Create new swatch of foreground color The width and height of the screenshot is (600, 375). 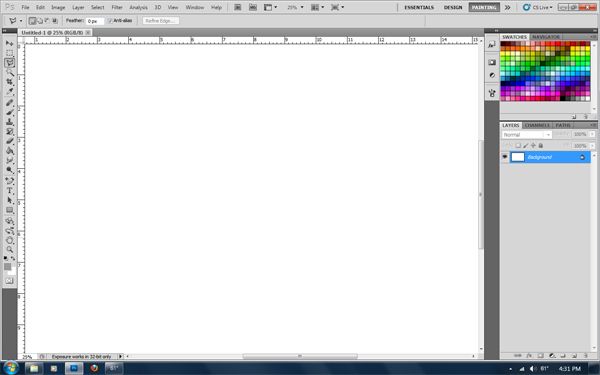[574, 116]
